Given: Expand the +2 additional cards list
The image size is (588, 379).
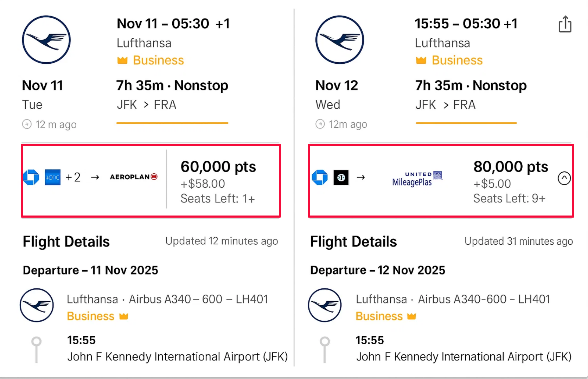Looking at the screenshot, I should [73, 177].
